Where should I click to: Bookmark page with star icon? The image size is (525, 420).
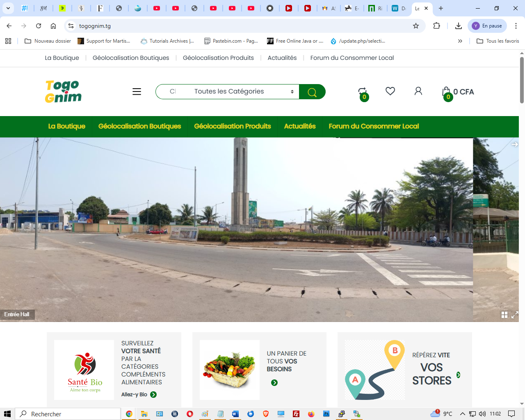pos(415,26)
